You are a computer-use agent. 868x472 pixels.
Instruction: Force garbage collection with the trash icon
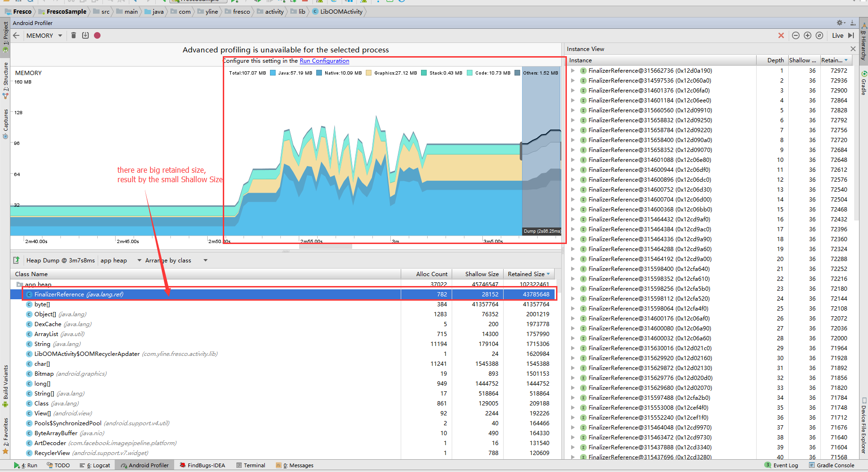(x=74, y=35)
